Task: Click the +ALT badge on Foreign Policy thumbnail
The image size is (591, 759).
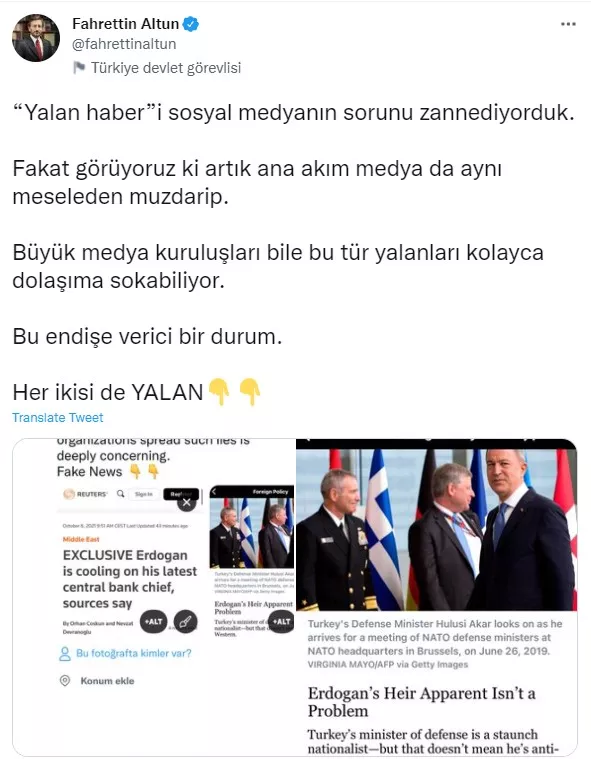Action: click(282, 622)
